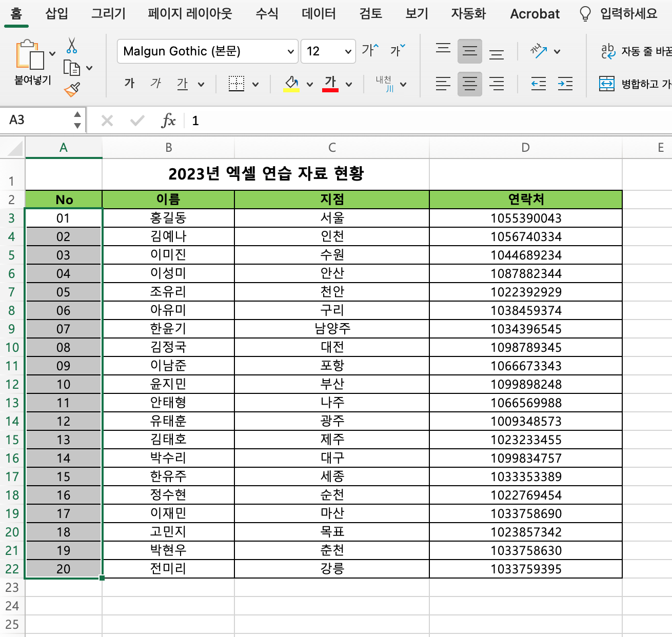The height and width of the screenshot is (637, 672).
Task: Open the fill color dropdown arrow
Action: (310, 85)
